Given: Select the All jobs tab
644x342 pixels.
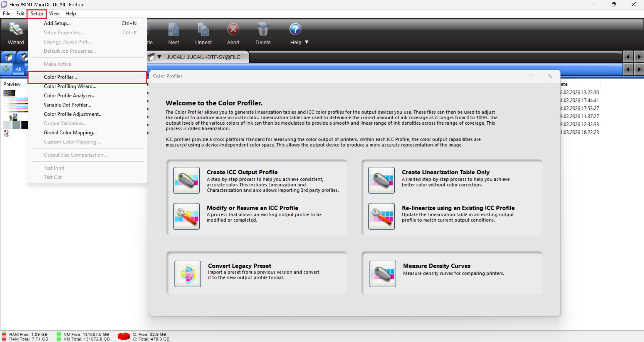Looking at the screenshot, I should (x=18, y=69).
